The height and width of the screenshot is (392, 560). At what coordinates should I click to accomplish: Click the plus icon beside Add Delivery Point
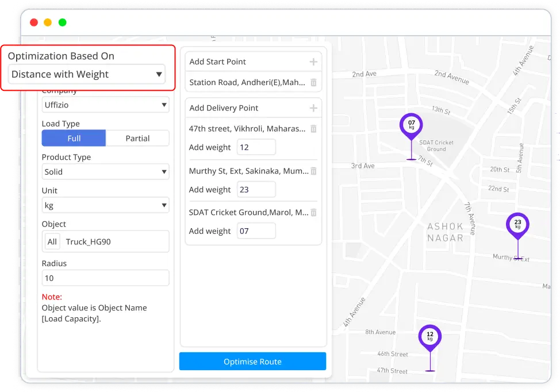click(x=313, y=108)
